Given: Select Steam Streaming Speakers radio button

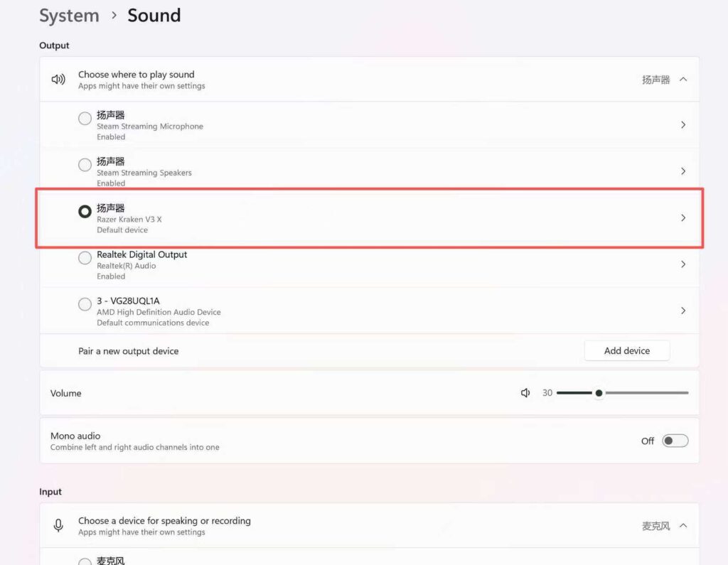Looking at the screenshot, I should point(85,165).
